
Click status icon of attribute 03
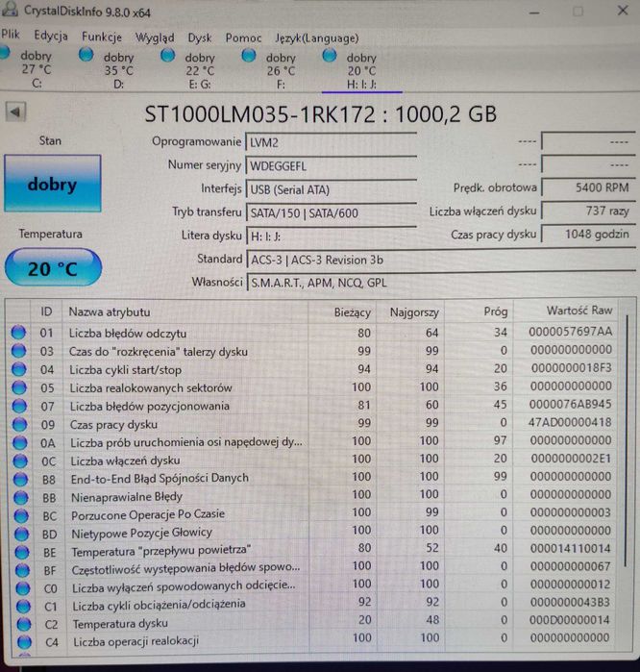pos(18,351)
